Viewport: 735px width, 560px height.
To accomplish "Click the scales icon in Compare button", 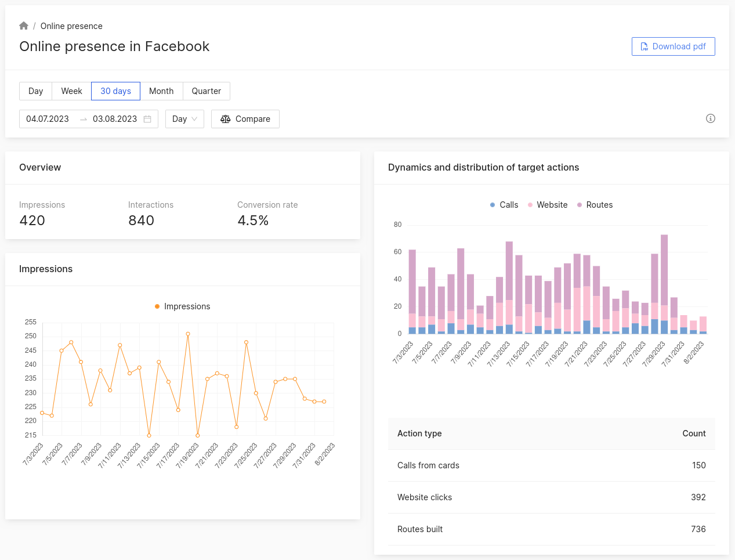I will (226, 119).
